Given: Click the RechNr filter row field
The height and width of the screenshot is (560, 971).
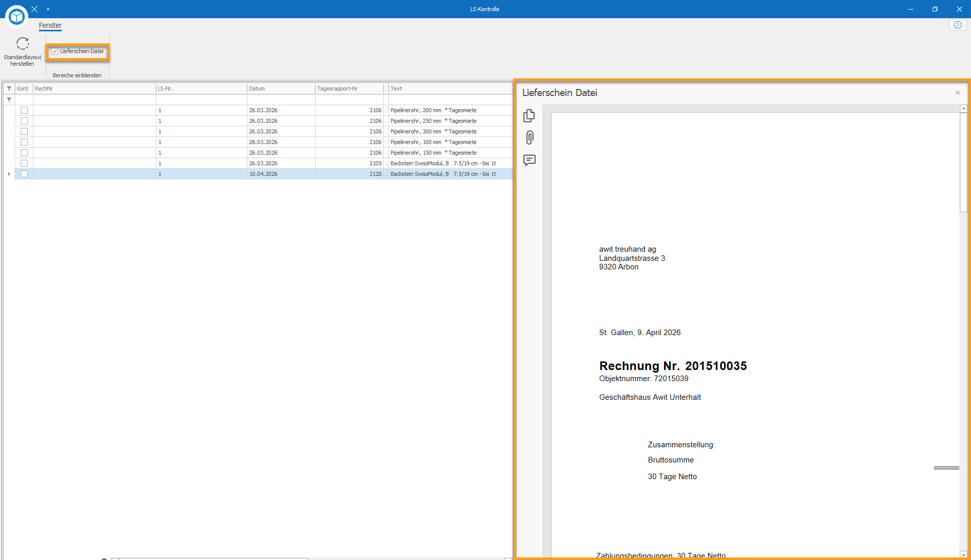Looking at the screenshot, I should (x=94, y=100).
